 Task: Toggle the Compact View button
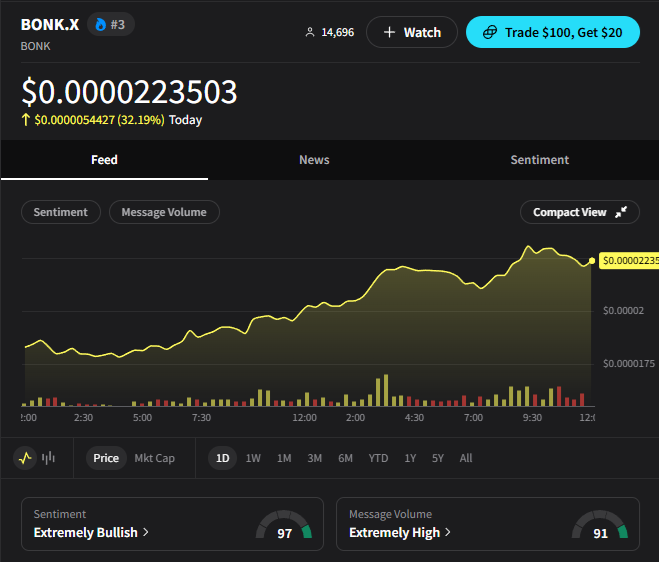point(580,212)
